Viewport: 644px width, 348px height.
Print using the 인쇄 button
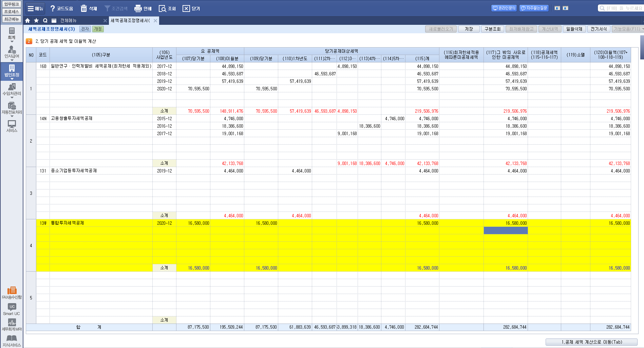pyautogui.click(x=143, y=8)
